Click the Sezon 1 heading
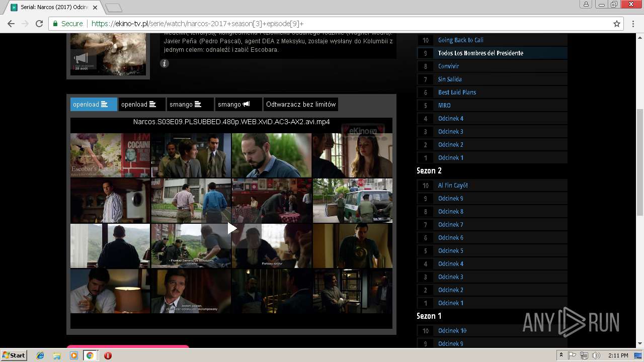Screen dimensions: 644x362 (429, 316)
